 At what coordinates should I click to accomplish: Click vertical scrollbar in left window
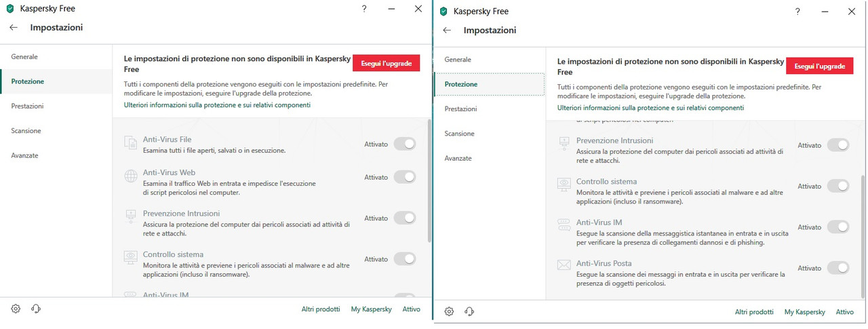tap(429, 181)
